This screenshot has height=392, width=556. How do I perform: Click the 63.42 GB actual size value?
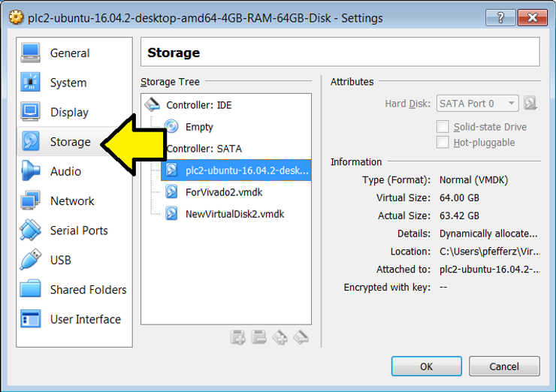tap(459, 216)
